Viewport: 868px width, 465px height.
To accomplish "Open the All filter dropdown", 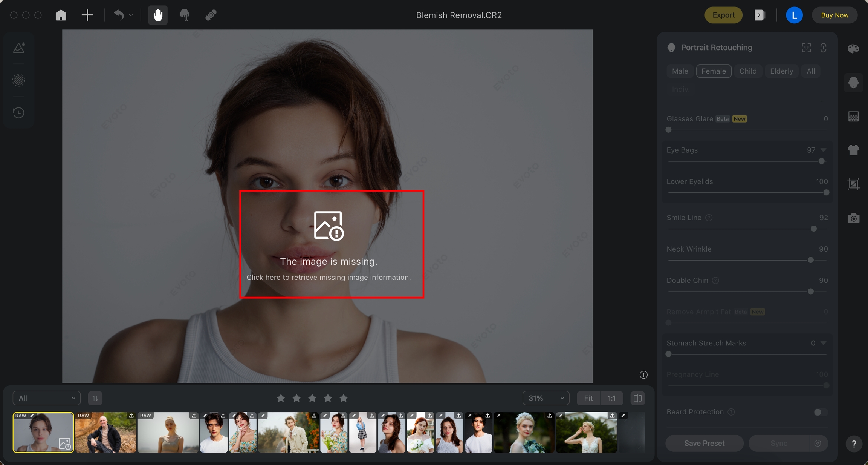I will tap(47, 398).
